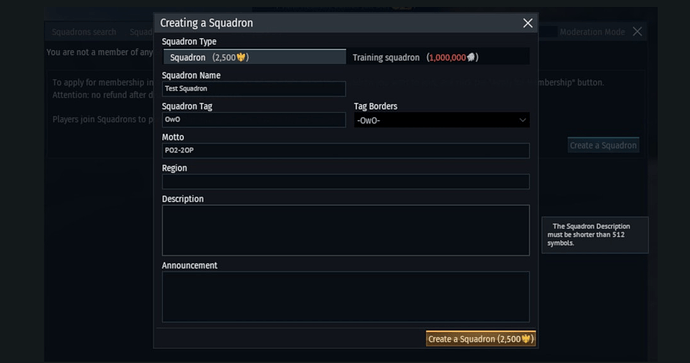Click inside the Squadron Tag field

tap(254, 120)
